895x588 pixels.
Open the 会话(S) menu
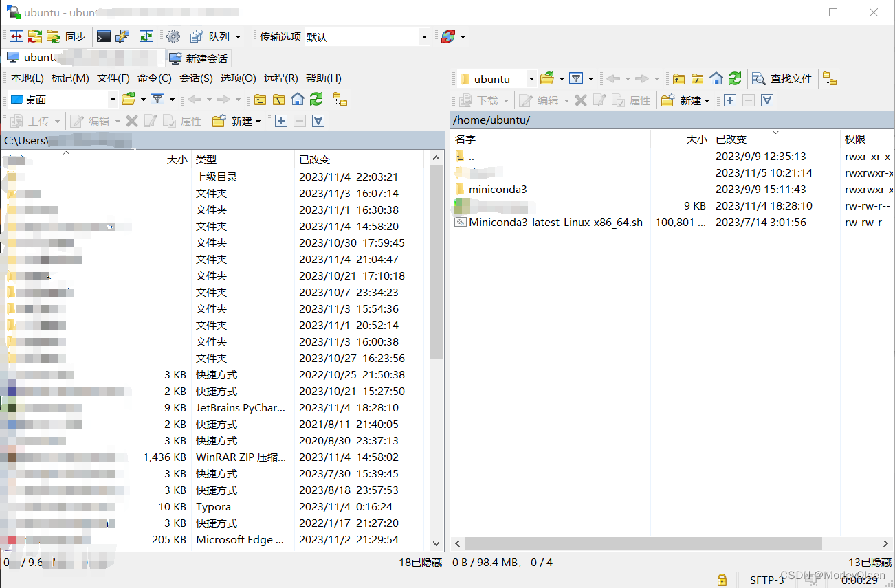click(x=196, y=78)
